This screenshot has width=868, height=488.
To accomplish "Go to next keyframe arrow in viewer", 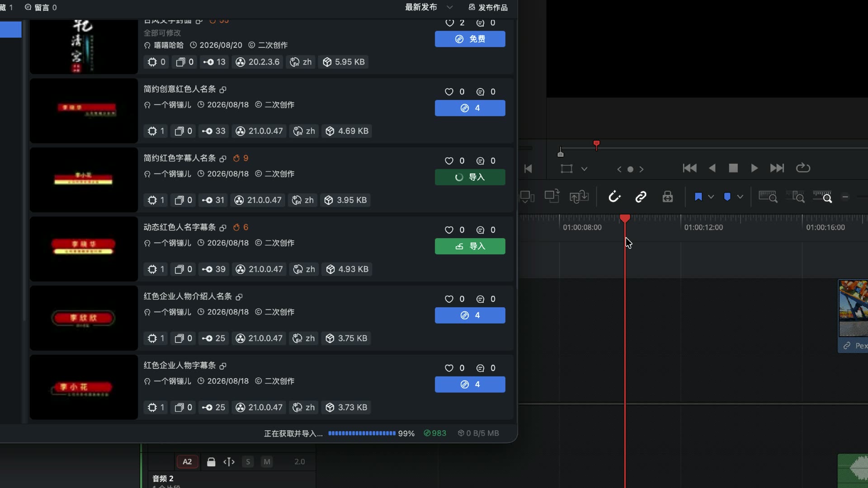I will (x=642, y=169).
